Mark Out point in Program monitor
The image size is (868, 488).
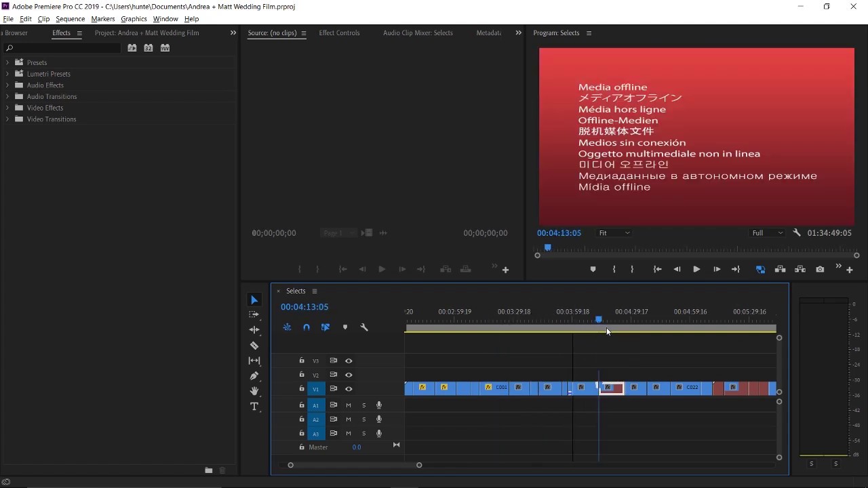[x=632, y=269]
